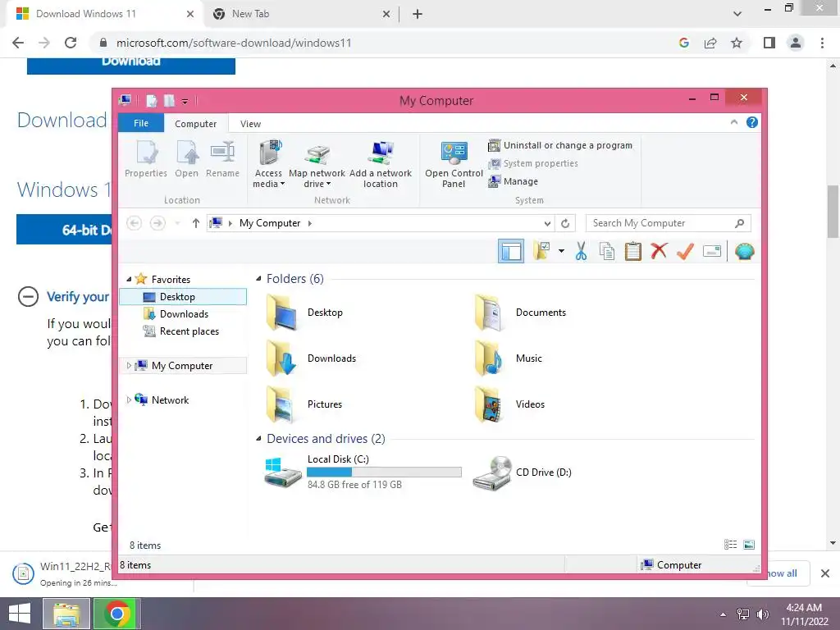Click the Explorer Help question mark icon

pyautogui.click(x=752, y=123)
